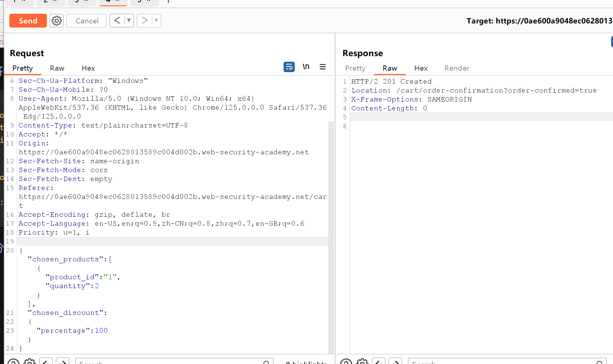The width and height of the screenshot is (613, 364).
Task: Click the Accept: */* header line
Action: [43, 134]
